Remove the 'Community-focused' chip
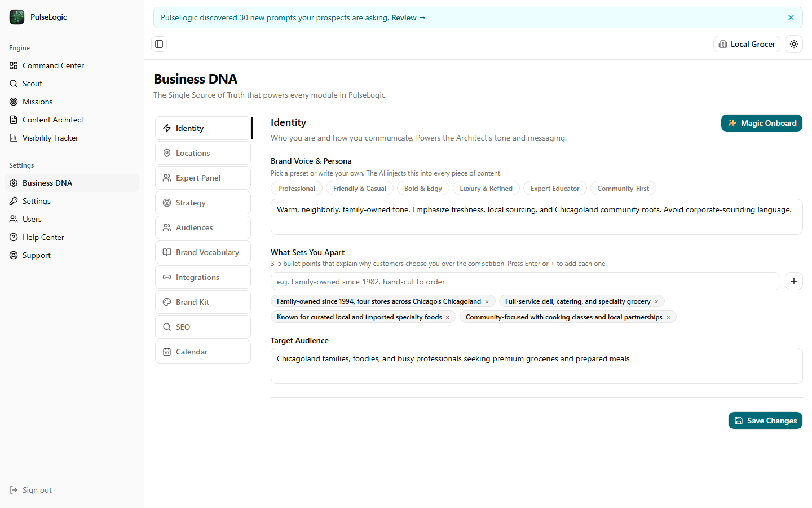This screenshot has width=812, height=508. [668, 318]
